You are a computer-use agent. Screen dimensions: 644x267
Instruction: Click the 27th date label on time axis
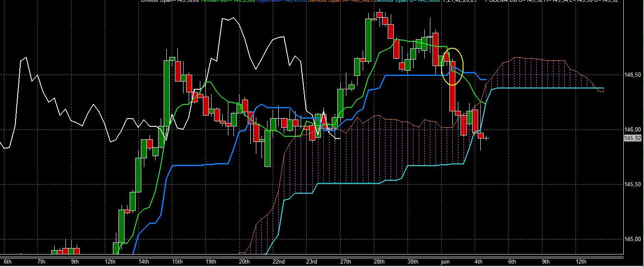(x=346, y=262)
